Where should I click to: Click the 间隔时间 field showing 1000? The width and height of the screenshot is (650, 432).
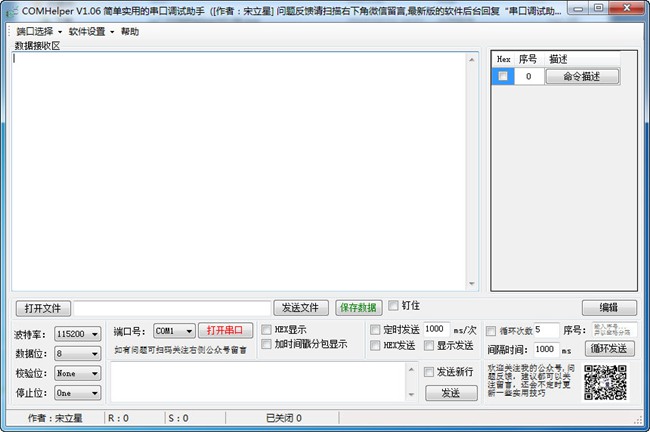point(546,349)
